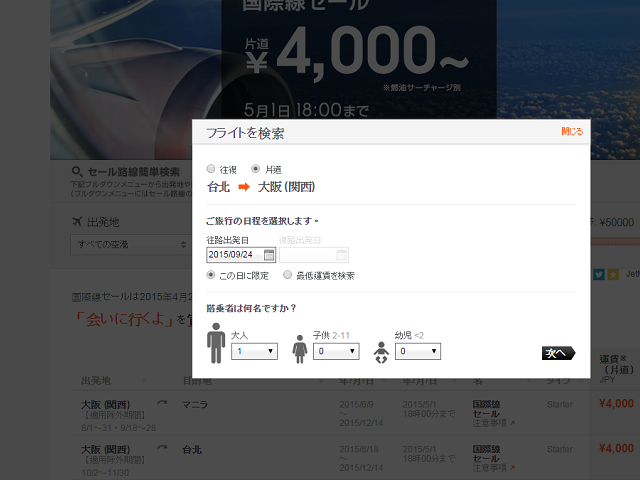Click the infant passenger icon
The image size is (640, 480).
[x=381, y=352]
